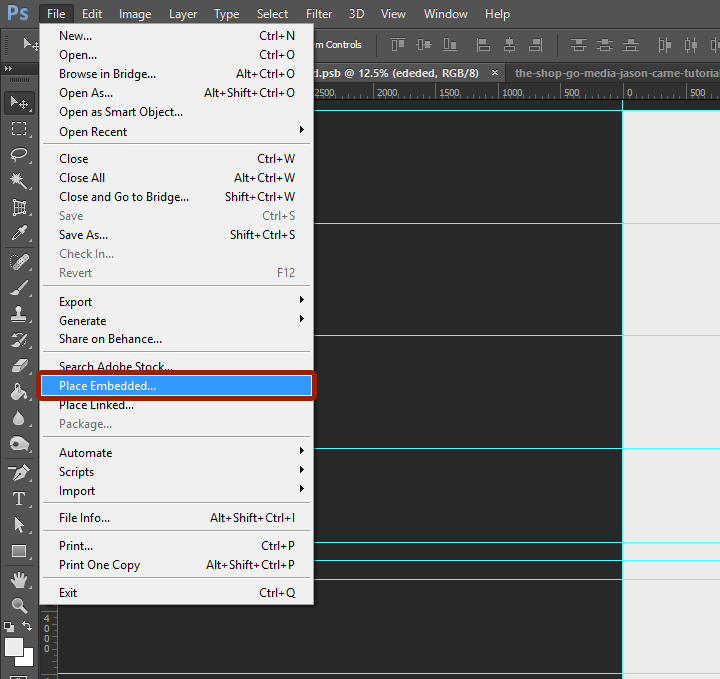Reset default foreground and background colors

(x=9, y=627)
